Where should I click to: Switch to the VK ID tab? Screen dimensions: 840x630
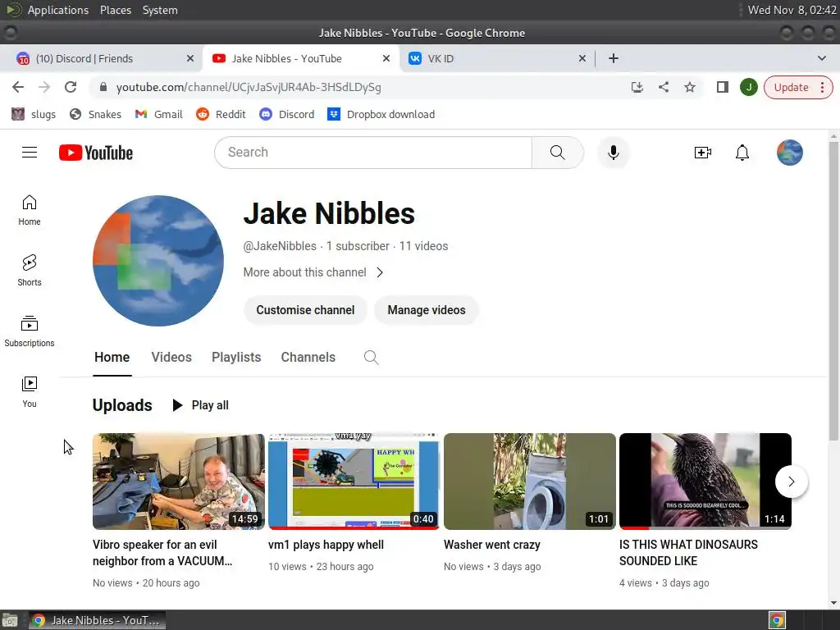click(x=496, y=58)
